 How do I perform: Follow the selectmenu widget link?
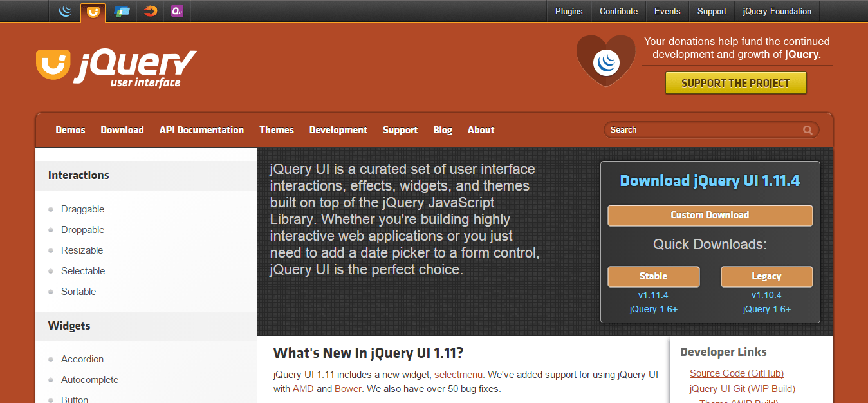click(x=457, y=374)
